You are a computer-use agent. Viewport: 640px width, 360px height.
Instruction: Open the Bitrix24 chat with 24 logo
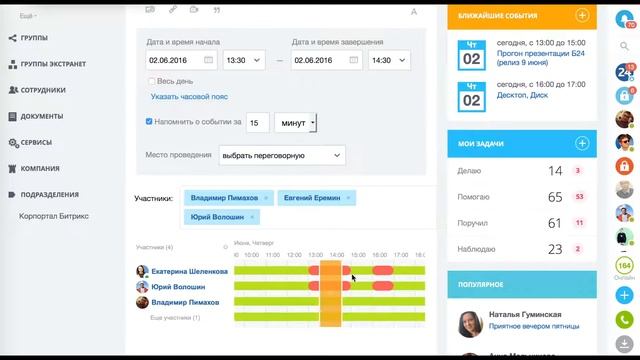(624, 72)
